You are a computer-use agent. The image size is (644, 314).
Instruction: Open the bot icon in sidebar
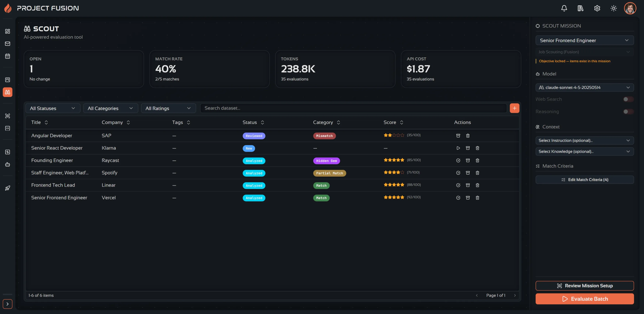tap(8, 164)
